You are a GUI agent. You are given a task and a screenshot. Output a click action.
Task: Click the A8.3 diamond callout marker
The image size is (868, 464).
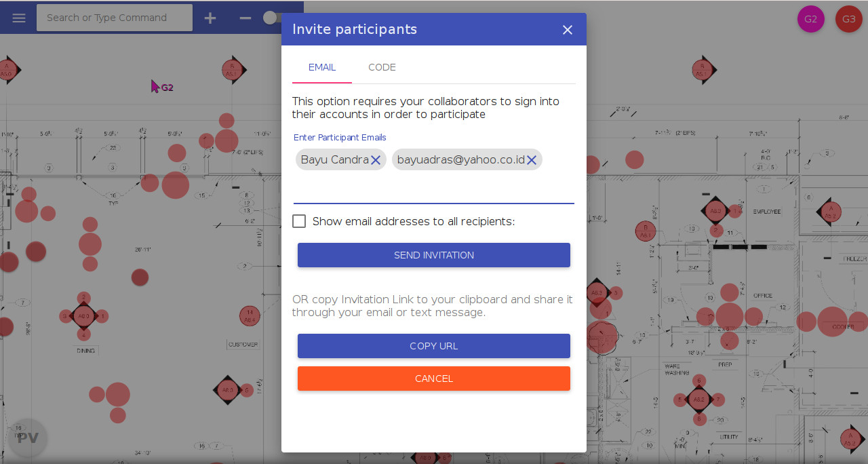[227, 390]
